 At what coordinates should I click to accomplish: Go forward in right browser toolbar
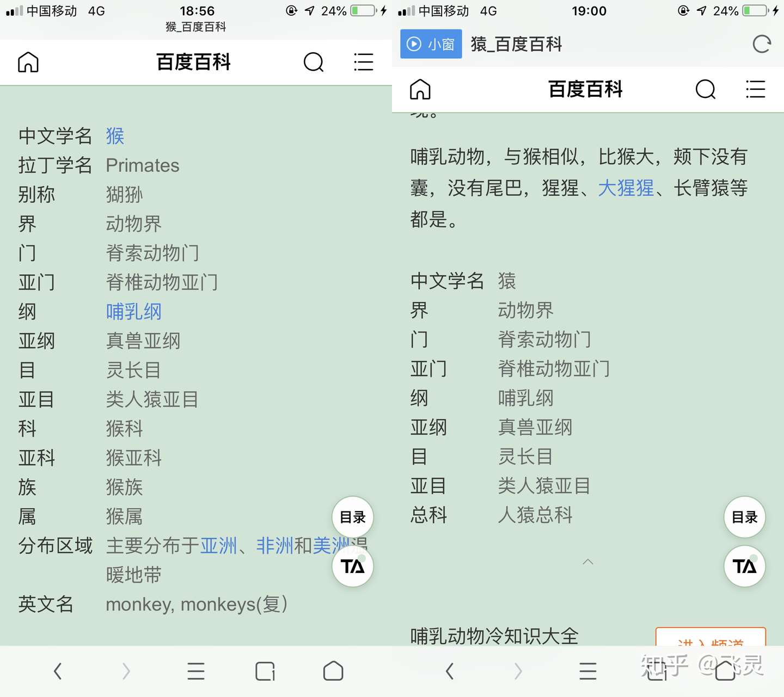(518, 671)
